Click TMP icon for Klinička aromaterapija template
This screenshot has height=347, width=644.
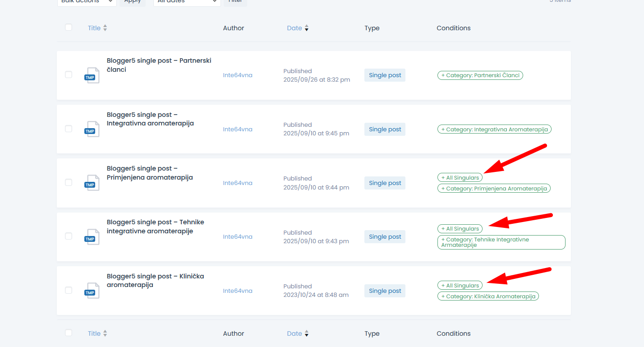[x=92, y=291]
